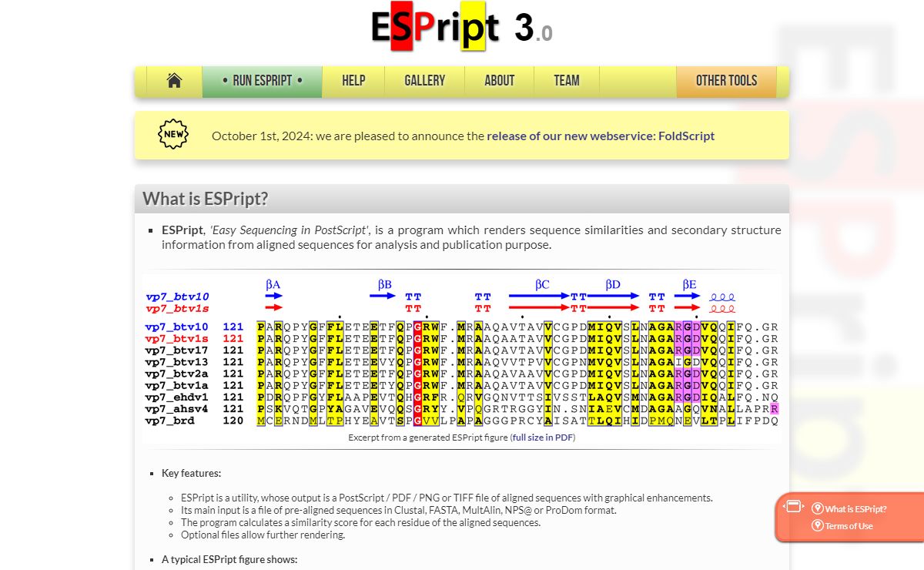Viewport: 924px width, 570px height.
Task: Open the HELP menu item
Action: [x=353, y=81]
